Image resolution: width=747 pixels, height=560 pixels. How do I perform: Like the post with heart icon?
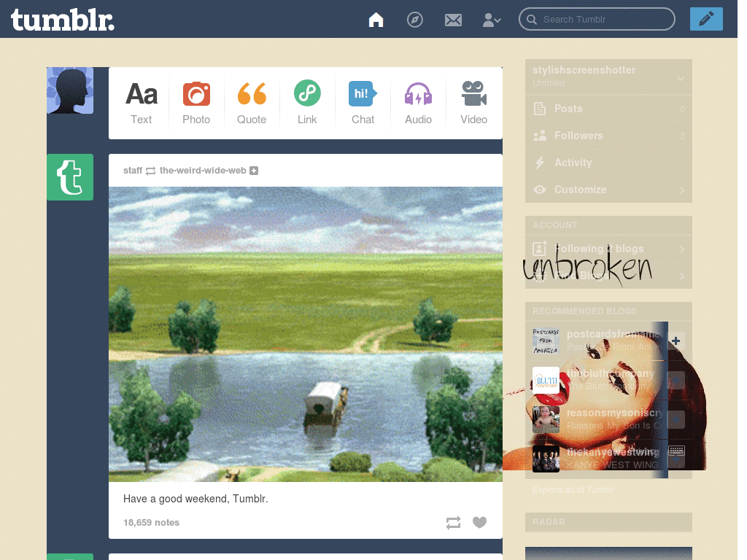click(479, 522)
